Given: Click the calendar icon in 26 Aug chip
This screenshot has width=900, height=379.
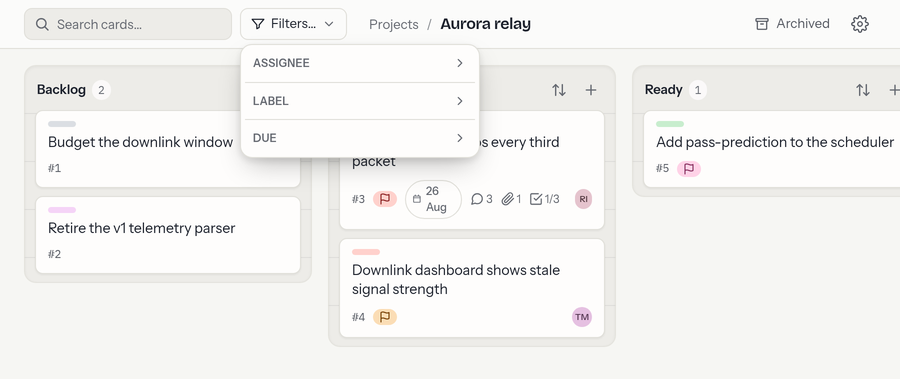Looking at the screenshot, I should tap(417, 199).
